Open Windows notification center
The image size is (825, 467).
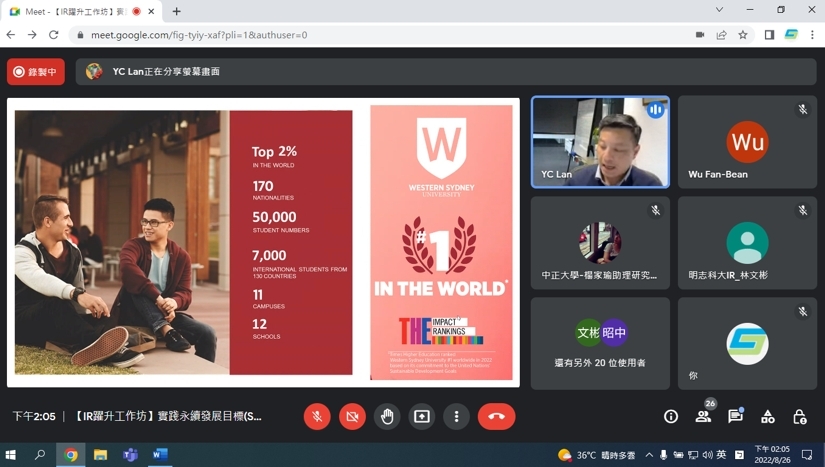click(807, 454)
